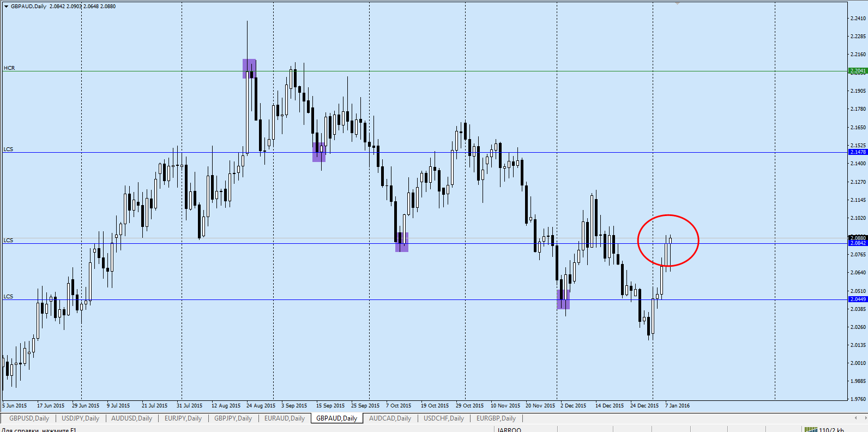Click the JARROO profile name in status bar
Screen dimensions: 868x432
(x=509, y=430)
